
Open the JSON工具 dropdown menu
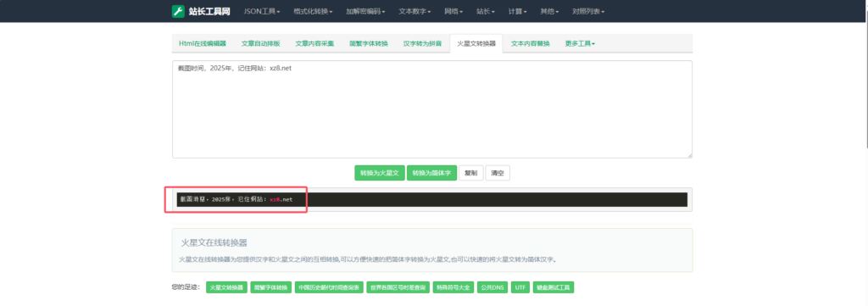point(262,11)
